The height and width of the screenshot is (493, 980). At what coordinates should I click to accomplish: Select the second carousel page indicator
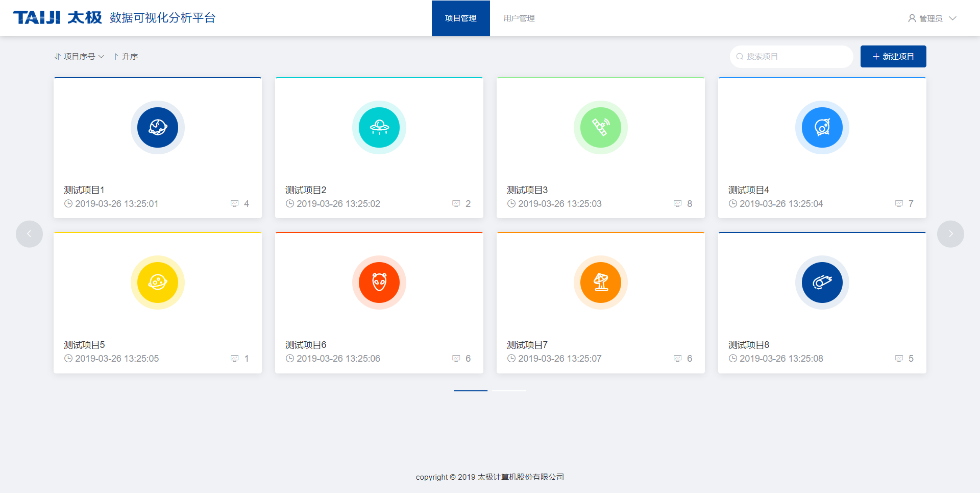[509, 391]
